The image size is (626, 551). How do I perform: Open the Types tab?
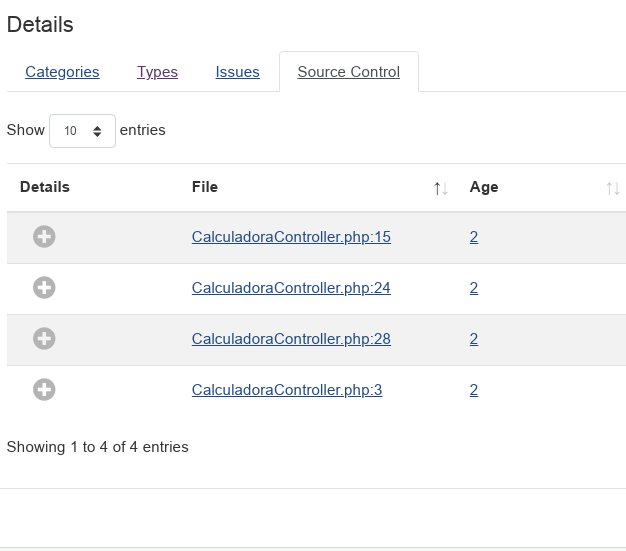pyautogui.click(x=157, y=72)
